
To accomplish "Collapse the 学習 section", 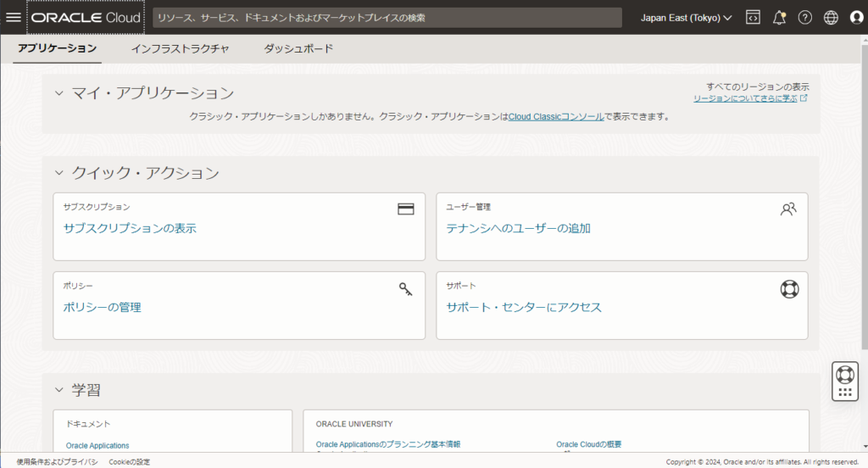I will (59, 390).
